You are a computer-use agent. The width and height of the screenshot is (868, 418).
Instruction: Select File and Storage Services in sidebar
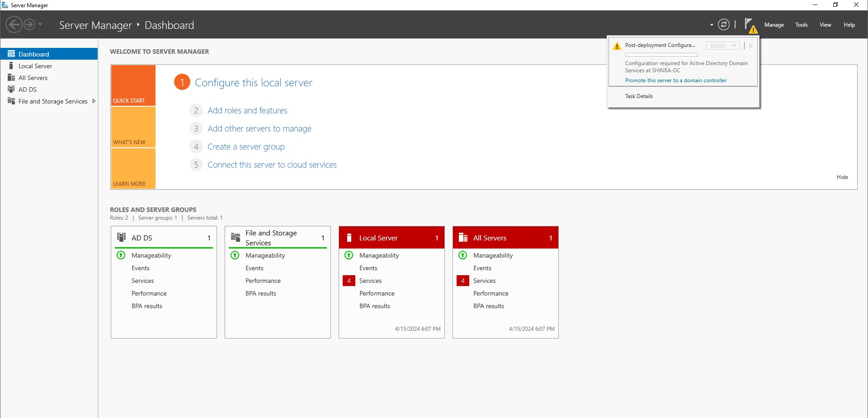[x=53, y=101]
